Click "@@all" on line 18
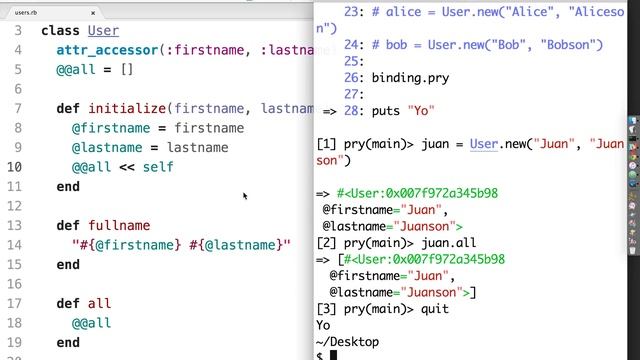Viewport: 640px width, 360px height. [x=91, y=323]
